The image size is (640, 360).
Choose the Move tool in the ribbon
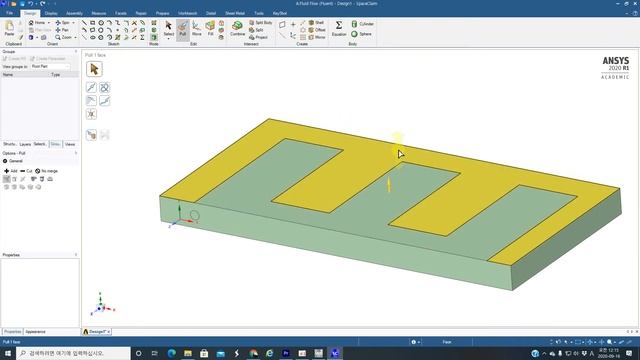(x=196, y=29)
